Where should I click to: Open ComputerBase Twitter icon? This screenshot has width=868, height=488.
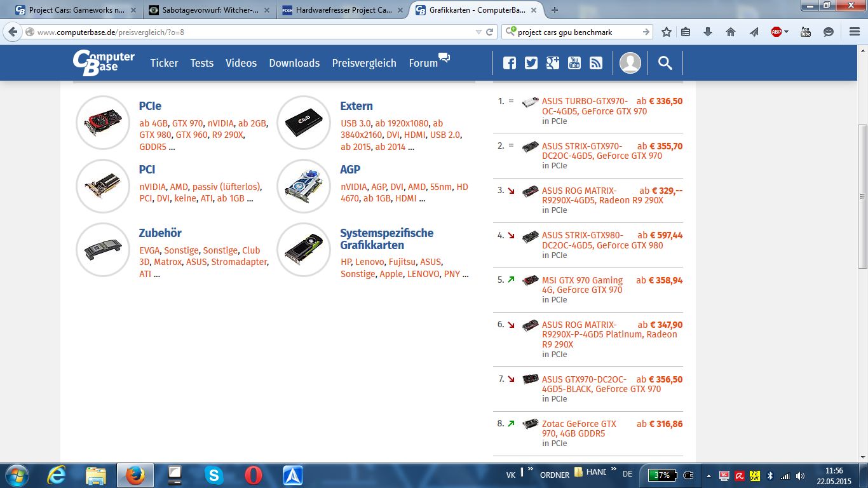[531, 63]
